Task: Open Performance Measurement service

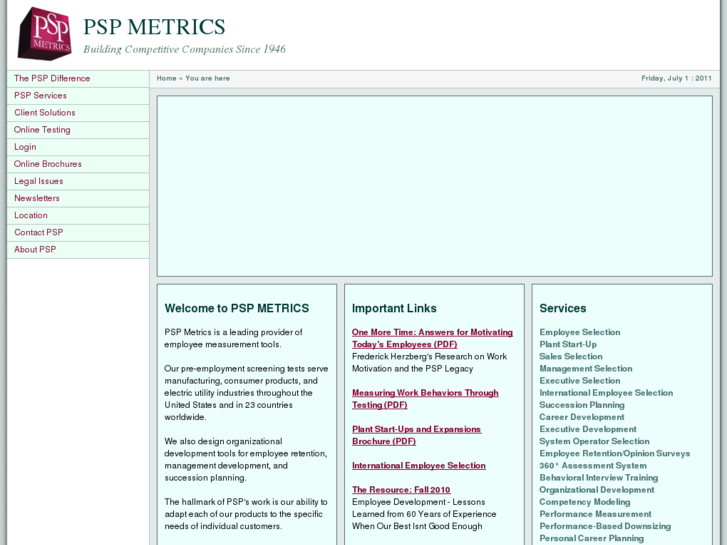Action: [595, 514]
